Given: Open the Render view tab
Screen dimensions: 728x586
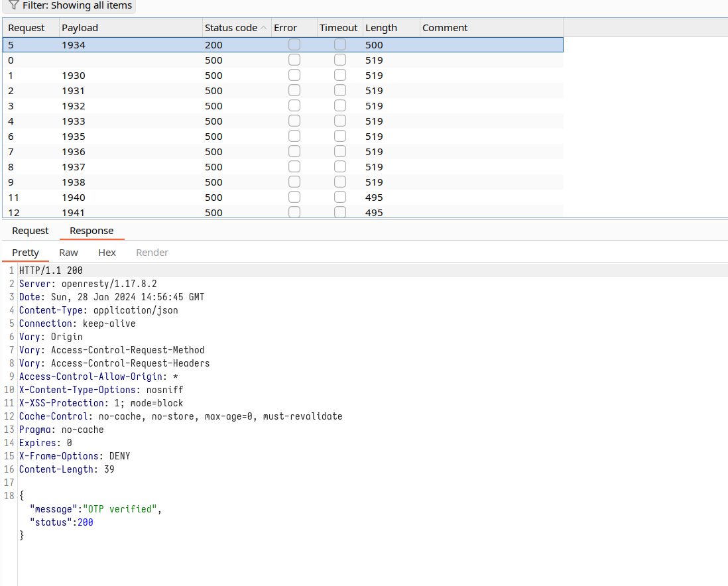Looking at the screenshot, I should pyautogui.click(x=152, y=253).
